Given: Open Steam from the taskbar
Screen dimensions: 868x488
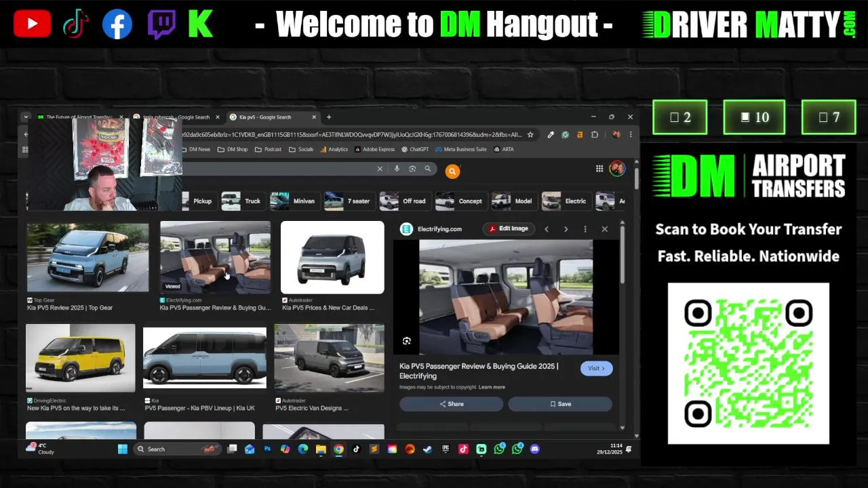Looking at the screenshot, I should point(427,449).
